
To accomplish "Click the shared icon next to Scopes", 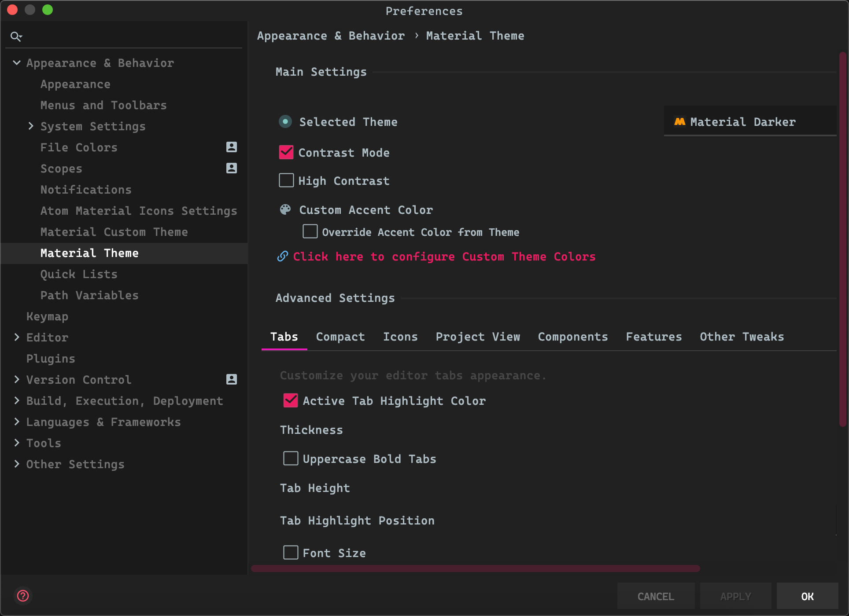I will (232, 168).
